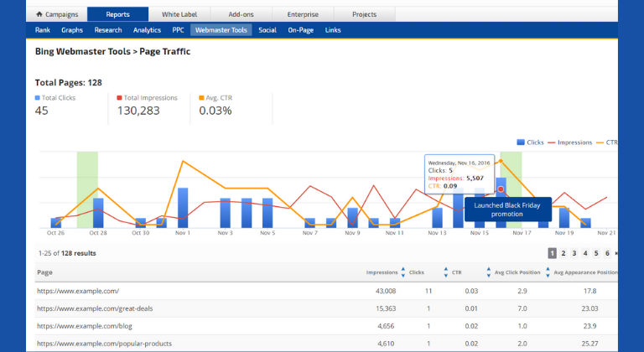Switch to the On-Page sub-tab
The image size is (644, 352).
300,30
